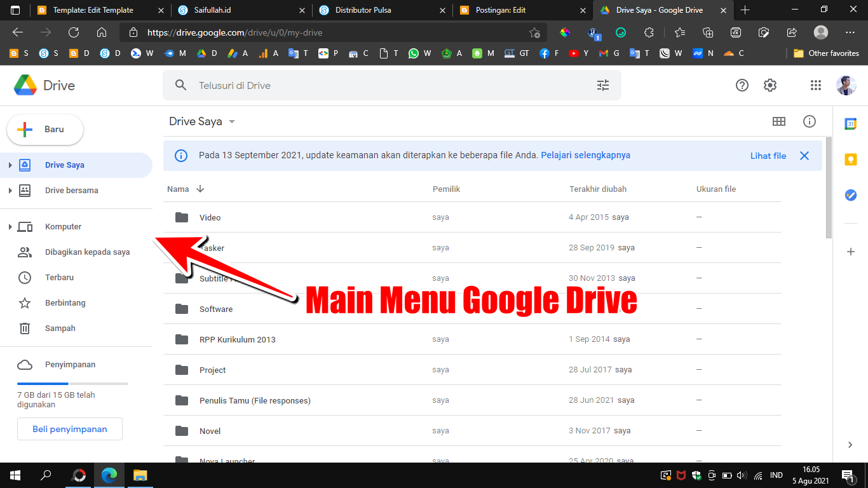Click the Telusuri di Drive search field

click(392, 85)
